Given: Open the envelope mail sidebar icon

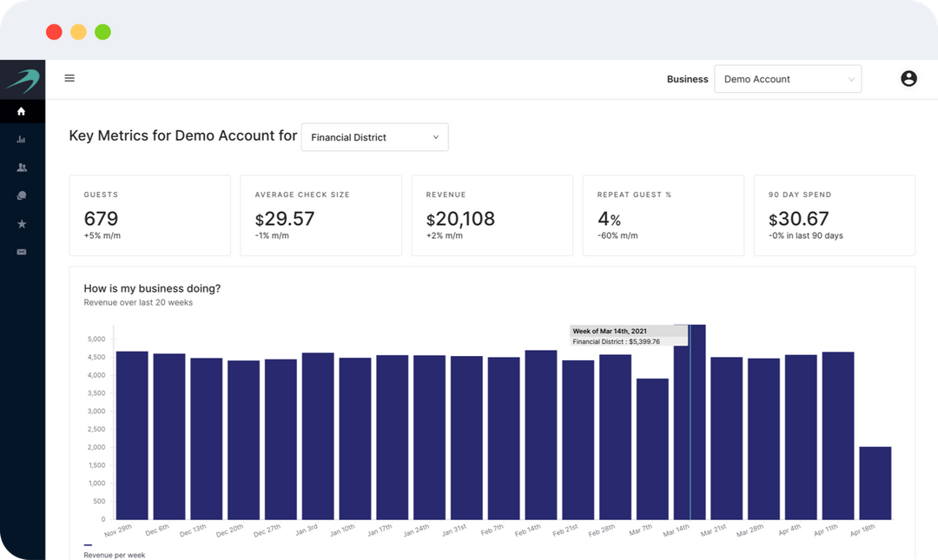Looking at the screenshot, I should click(x=22, y=252).
